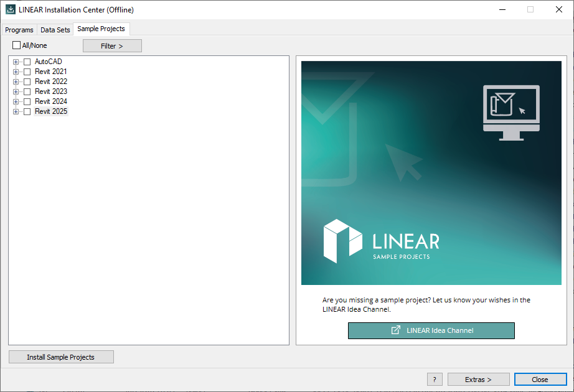Viewport: 574px width, 392px height.
Task: Select the Revit 2022 label
Action: (x=51, y=82)
